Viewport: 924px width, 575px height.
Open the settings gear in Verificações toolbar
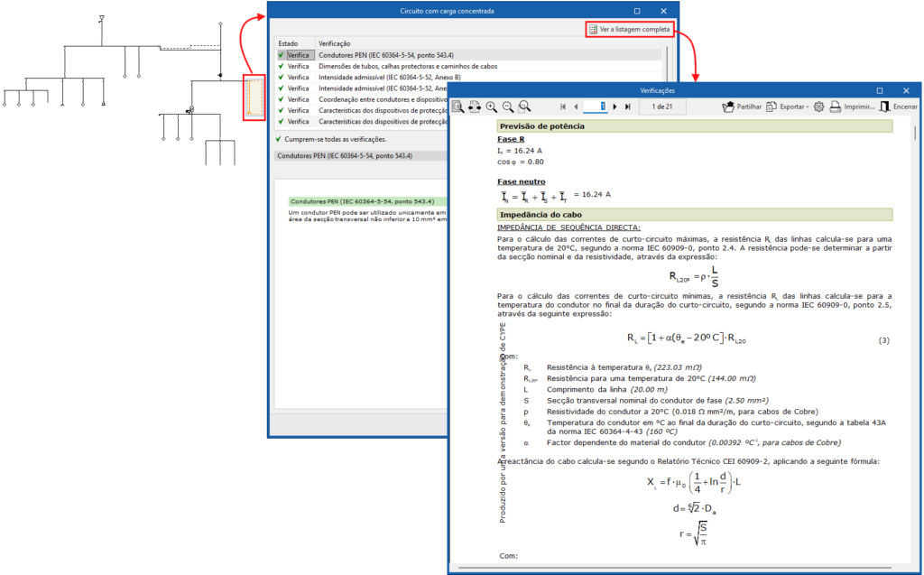[818, 107]
